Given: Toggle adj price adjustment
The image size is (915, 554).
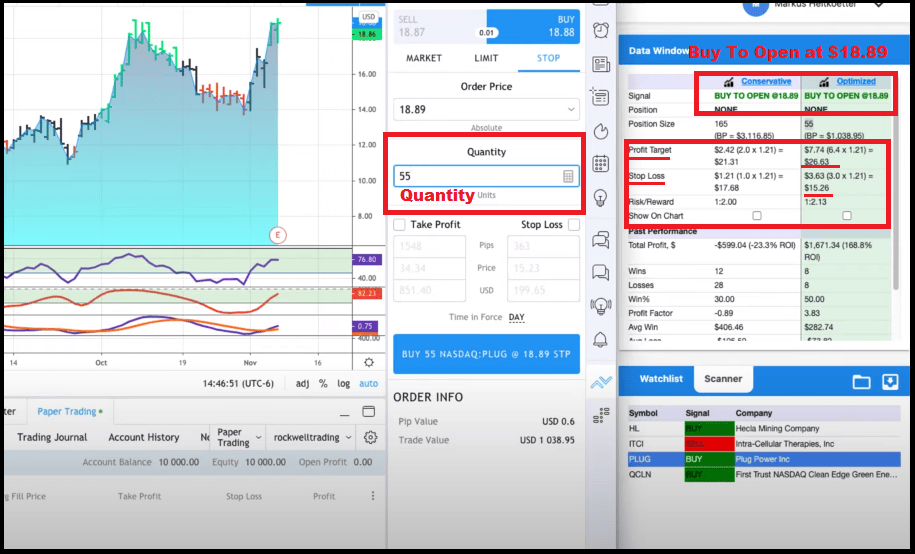Looking at the screenshot, I should [302, 384].
